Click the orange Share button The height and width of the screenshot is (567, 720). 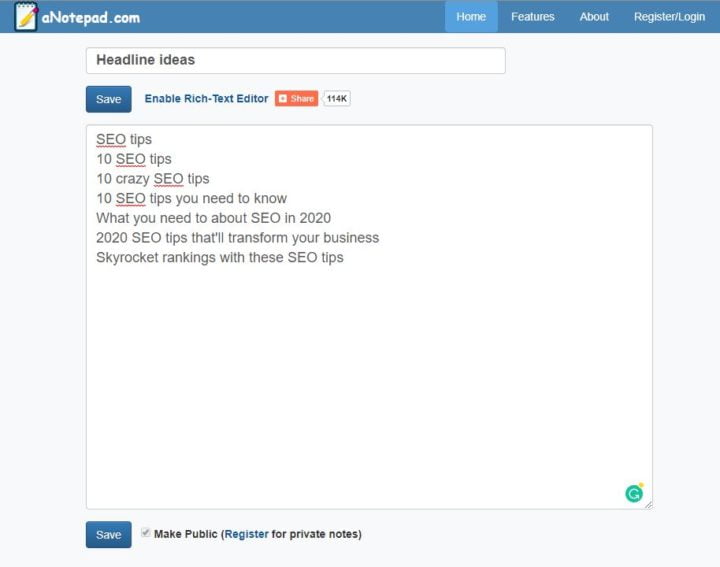point(296,99)
